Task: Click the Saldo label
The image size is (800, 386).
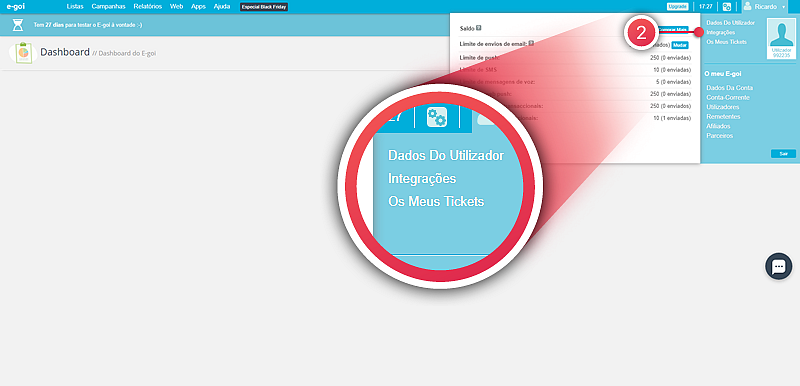Action: [467, 29]
